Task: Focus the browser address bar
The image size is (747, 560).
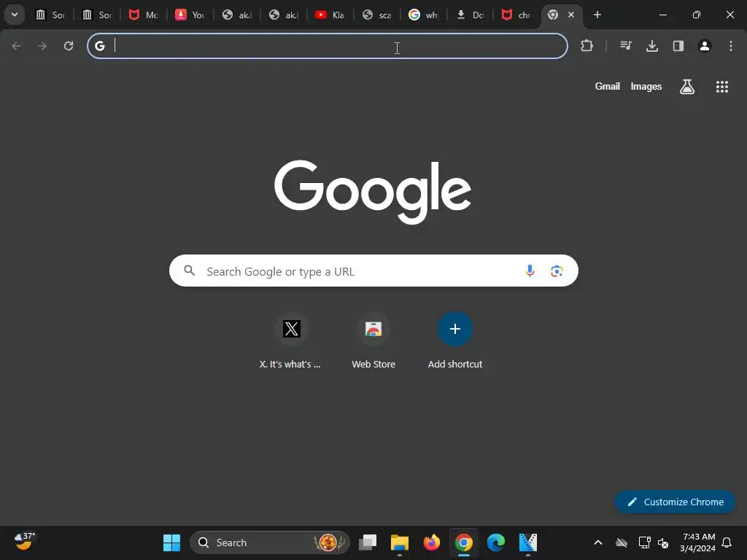Action: tap(328, 46)
